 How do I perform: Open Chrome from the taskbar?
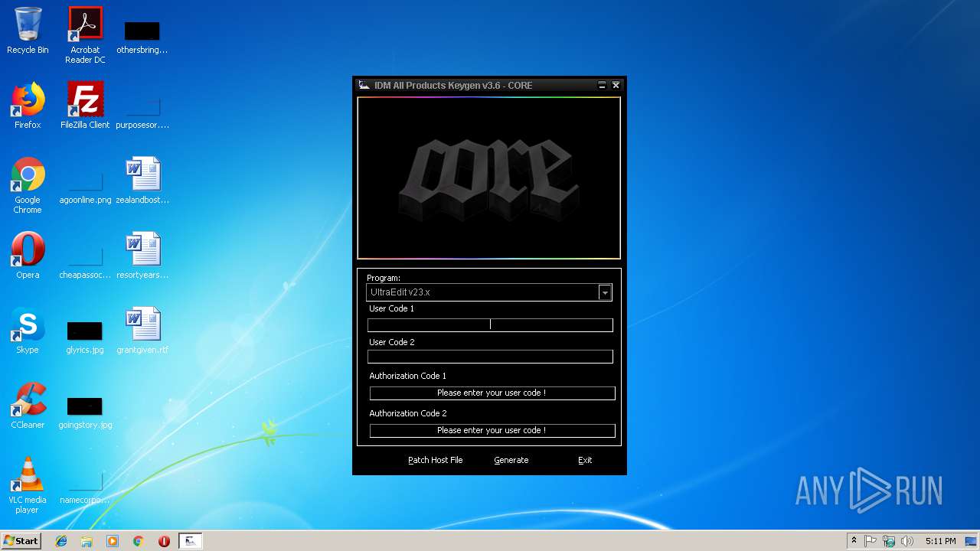(139, 541)
